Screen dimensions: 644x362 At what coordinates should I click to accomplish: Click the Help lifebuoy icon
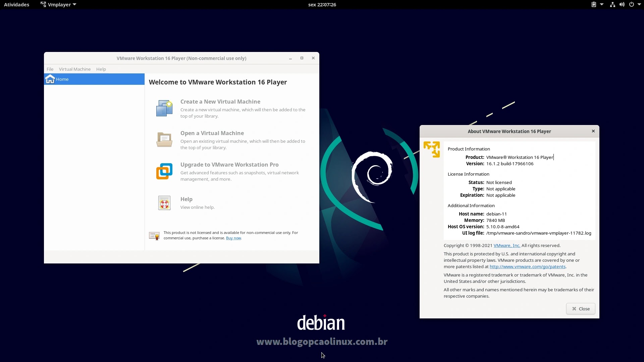click(x=164, y=203)
